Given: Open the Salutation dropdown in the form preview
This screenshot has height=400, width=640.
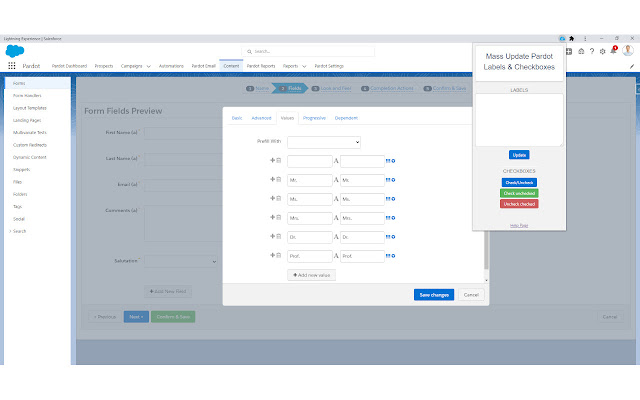Looking at the screenshot, I should point(181,261).
